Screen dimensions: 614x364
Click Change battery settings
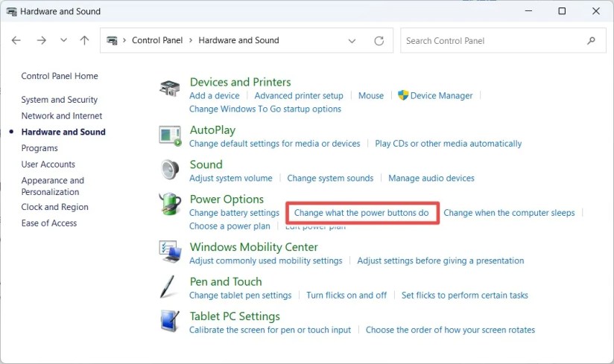pyautogui.click(x=234, y=213)
